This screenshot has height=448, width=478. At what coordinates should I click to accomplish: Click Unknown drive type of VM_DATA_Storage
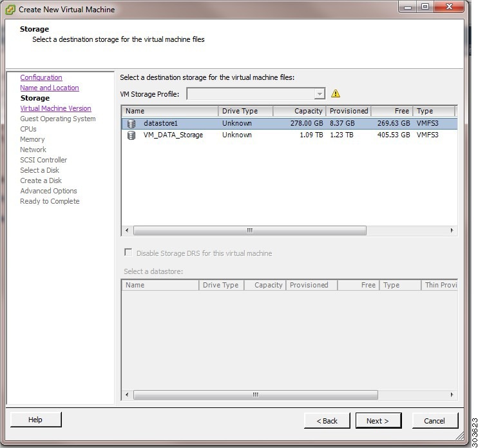pyautogui.click(x=237, y=135)
